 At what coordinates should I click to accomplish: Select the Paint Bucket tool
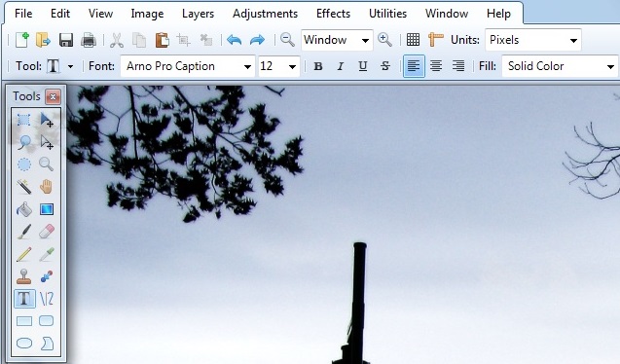pos(23,209)
